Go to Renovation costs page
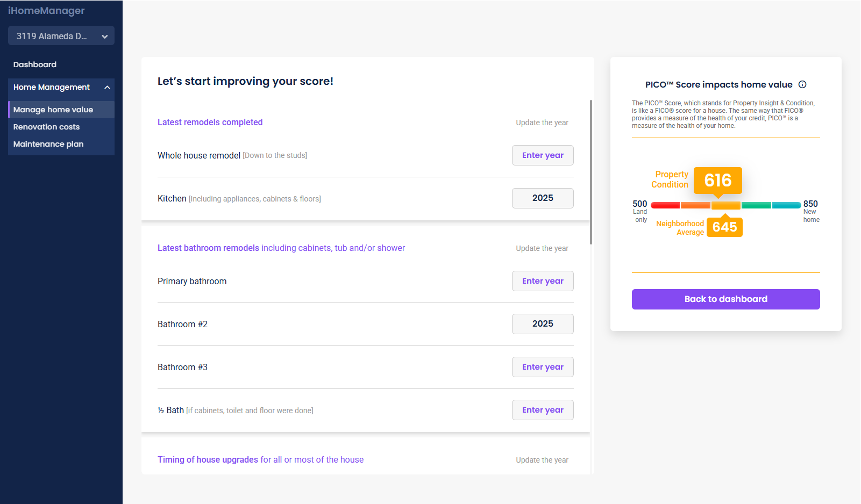Viewport: 861px width, 504px height. coord(47,127)
